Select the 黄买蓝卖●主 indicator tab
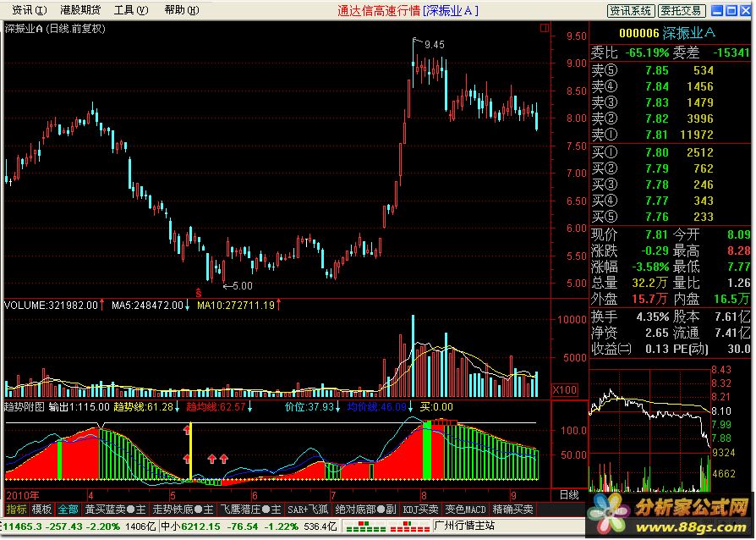This screenshot has width=756, height=540. click(x=115, y=510)
